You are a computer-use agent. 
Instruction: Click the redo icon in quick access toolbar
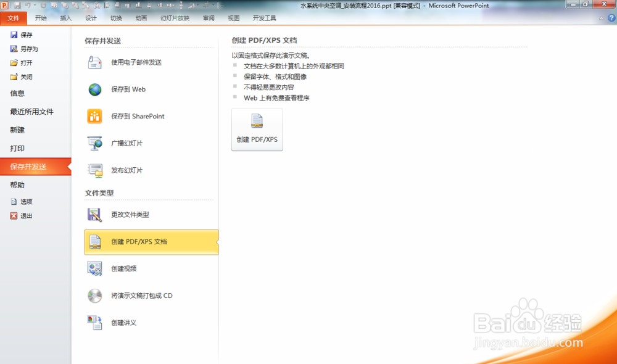pos(43,6)
